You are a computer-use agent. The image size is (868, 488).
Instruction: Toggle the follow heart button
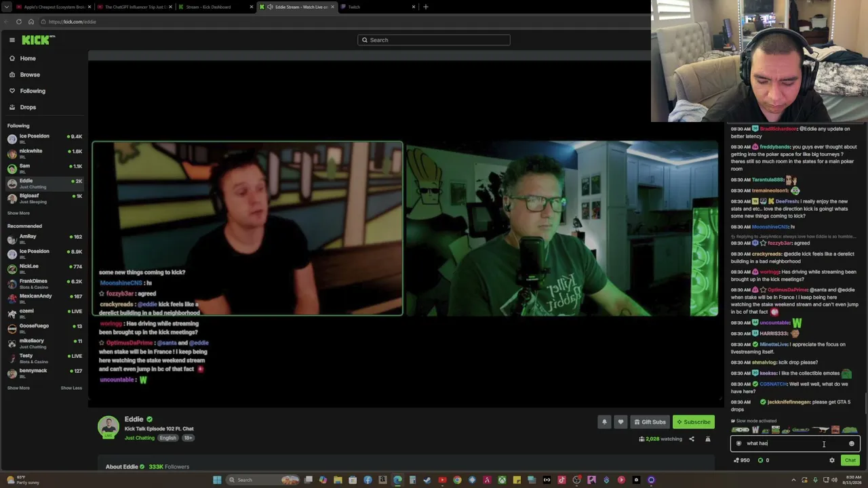tap(620, 422)
